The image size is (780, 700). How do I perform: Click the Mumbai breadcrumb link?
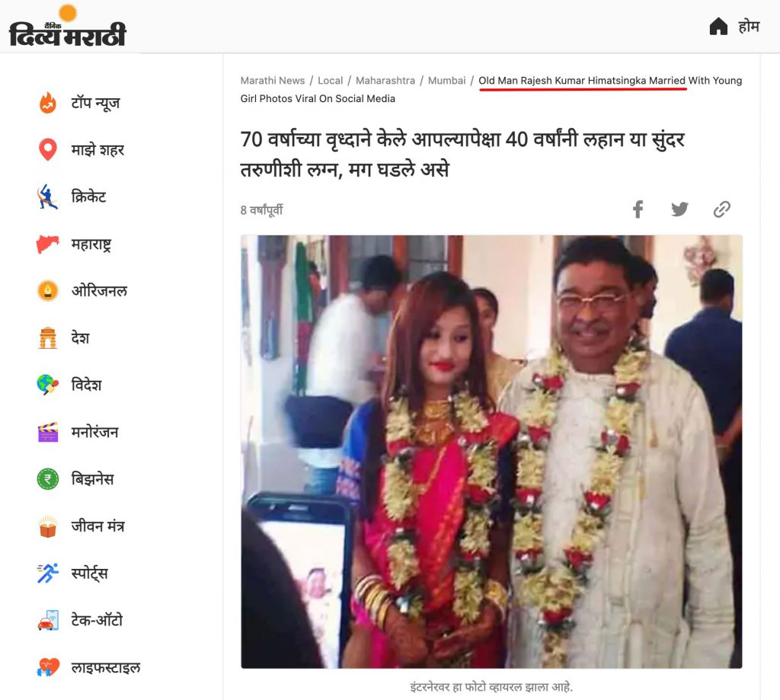tap(446, 81)
